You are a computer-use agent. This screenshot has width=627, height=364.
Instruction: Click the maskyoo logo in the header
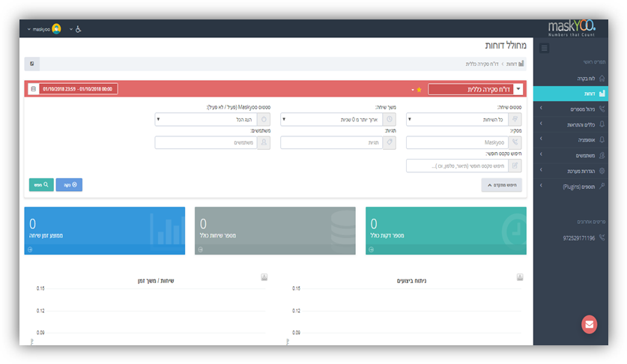pos(572,28)
